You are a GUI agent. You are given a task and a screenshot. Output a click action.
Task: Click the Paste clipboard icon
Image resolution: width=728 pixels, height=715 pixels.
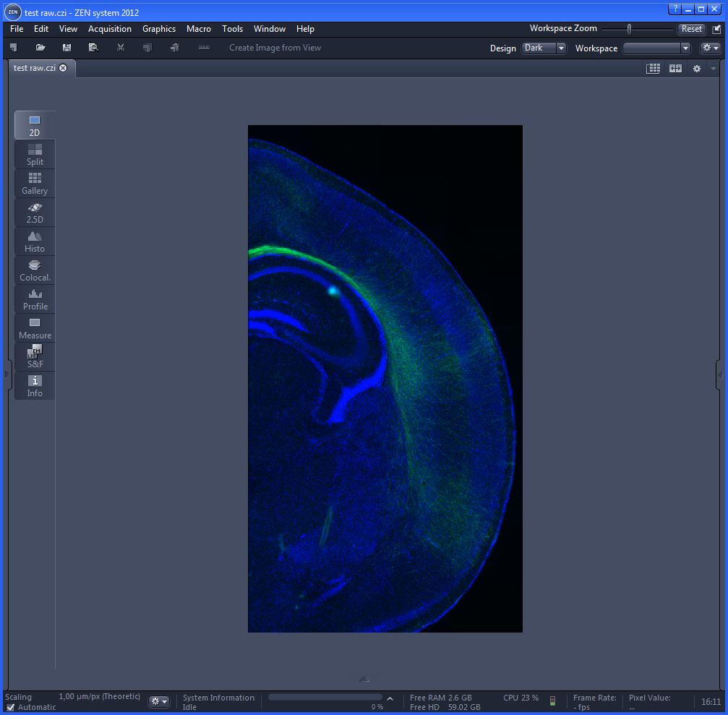[174, 48]
